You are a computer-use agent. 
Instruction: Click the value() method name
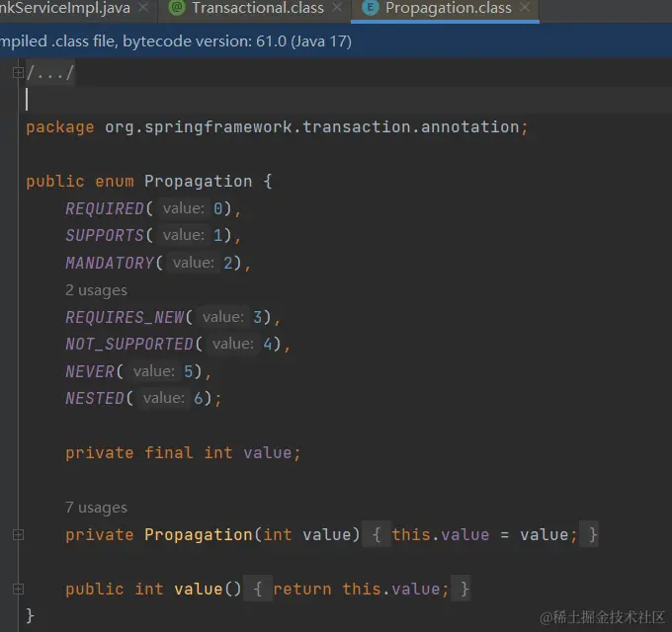click(x=198, y=589)
